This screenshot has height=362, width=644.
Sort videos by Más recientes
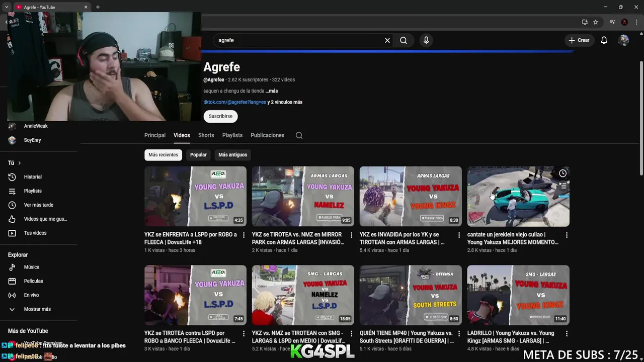tap(163, 155)
